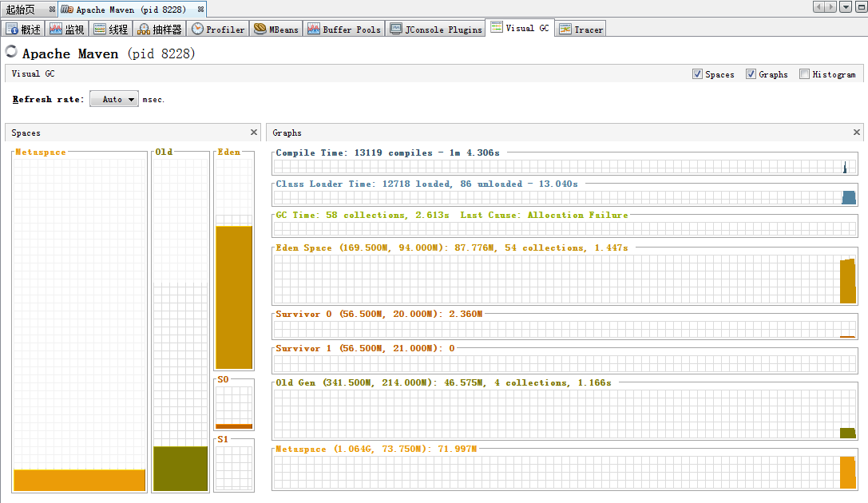
Task: Click the Spaces panel title
Action: (x=26, y=133)
